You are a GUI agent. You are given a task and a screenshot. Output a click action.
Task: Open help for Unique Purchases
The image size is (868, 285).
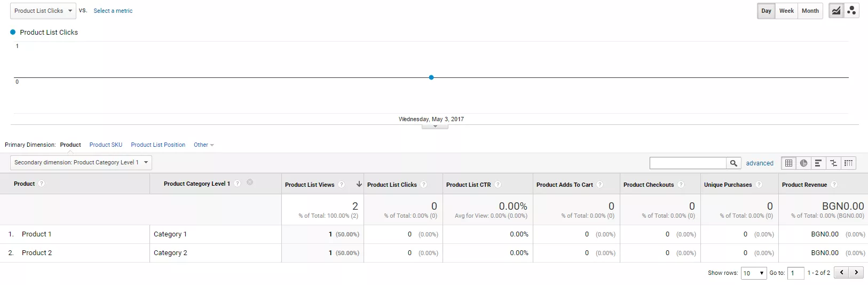pos(759,185)
